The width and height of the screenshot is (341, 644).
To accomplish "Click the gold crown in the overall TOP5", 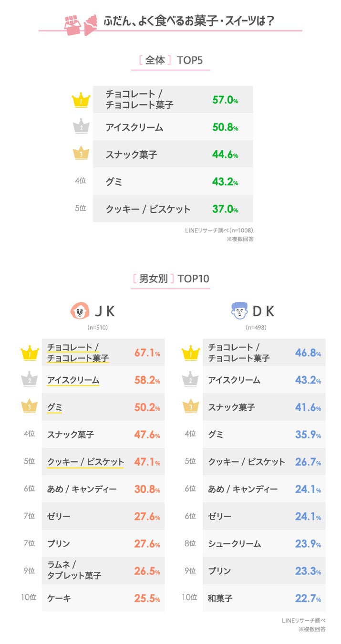I will click(x=81, y=100).
